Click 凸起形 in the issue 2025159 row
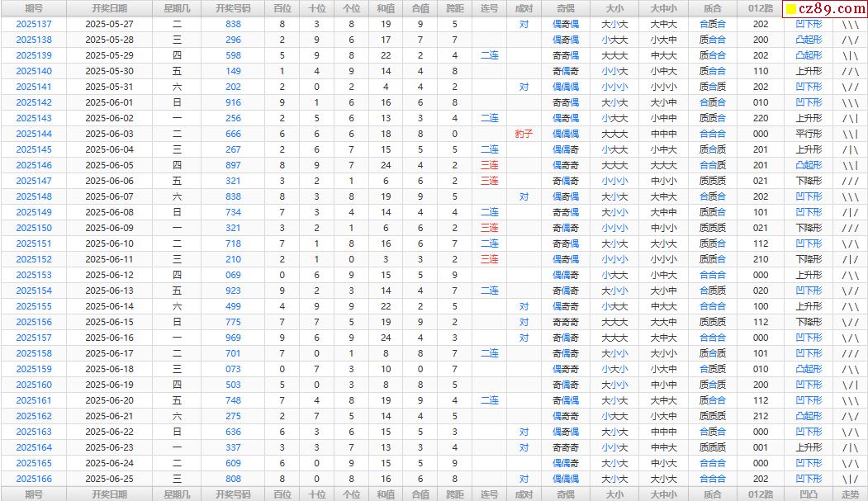This screenshot has height=501, width=868. coord(809,369)
